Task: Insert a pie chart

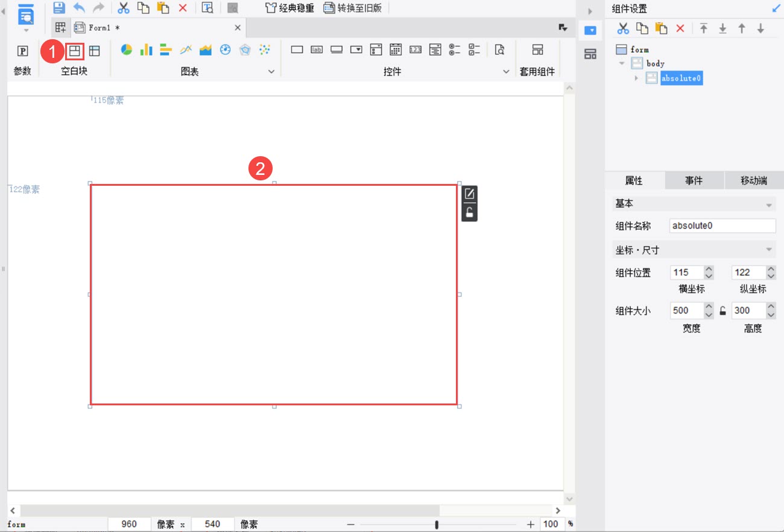Action: 126,50
